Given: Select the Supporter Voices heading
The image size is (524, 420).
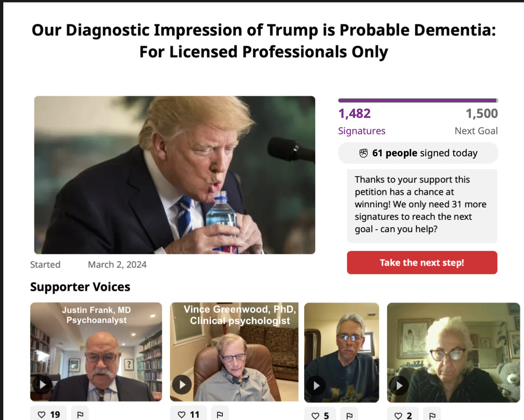Looking at the screenshot, I should (x=80, y=287).
